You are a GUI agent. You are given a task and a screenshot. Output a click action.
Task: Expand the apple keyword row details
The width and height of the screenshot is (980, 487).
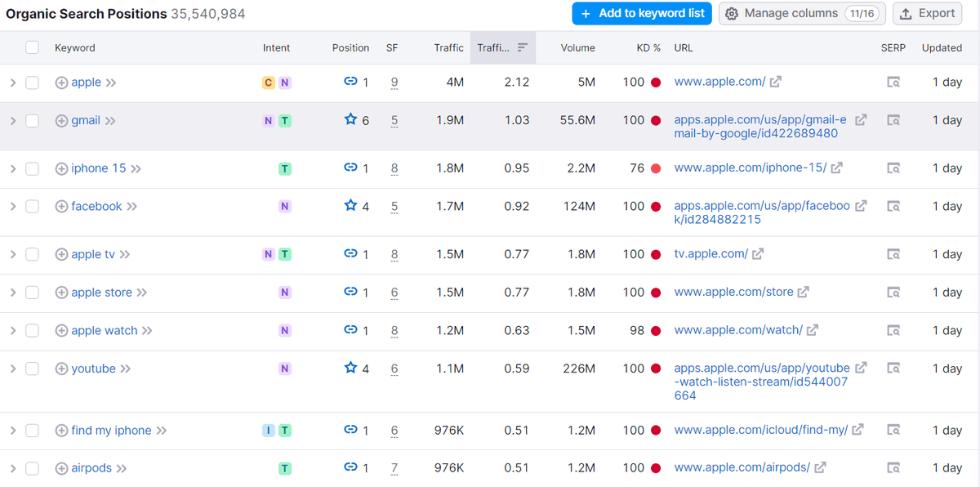[x=12, y=83]
